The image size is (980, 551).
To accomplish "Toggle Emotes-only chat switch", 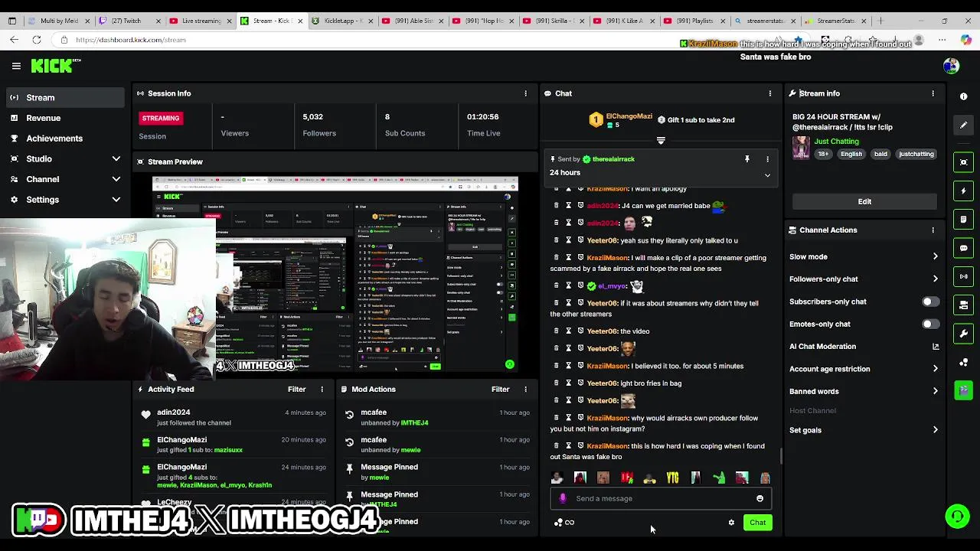I will [x=930, y=324].
